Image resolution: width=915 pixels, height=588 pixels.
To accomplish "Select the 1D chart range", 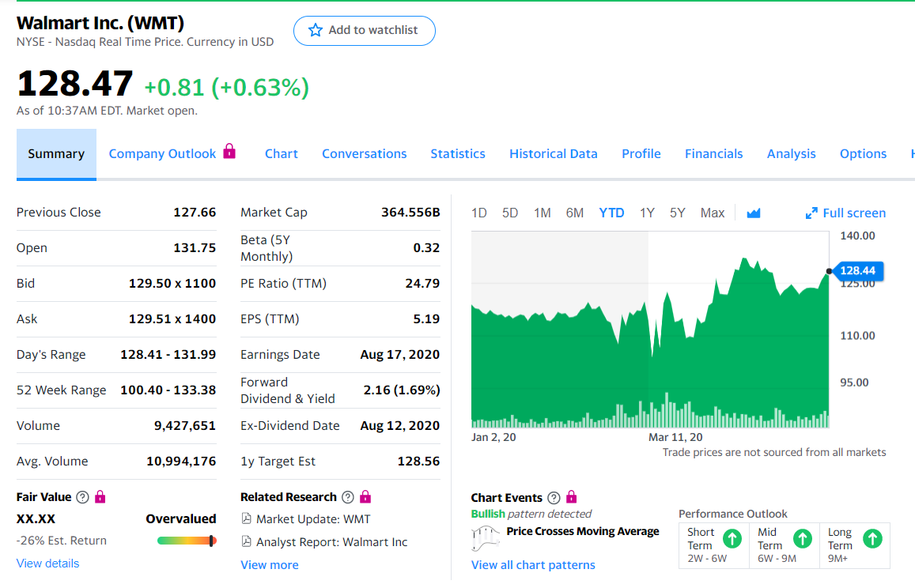I will coord(478,213).
